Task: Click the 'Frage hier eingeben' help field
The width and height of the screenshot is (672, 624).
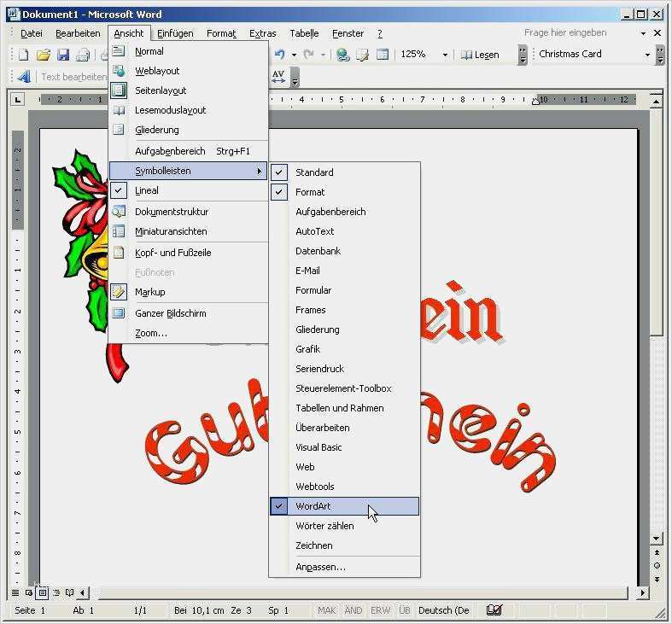Action: click(581, 32)
